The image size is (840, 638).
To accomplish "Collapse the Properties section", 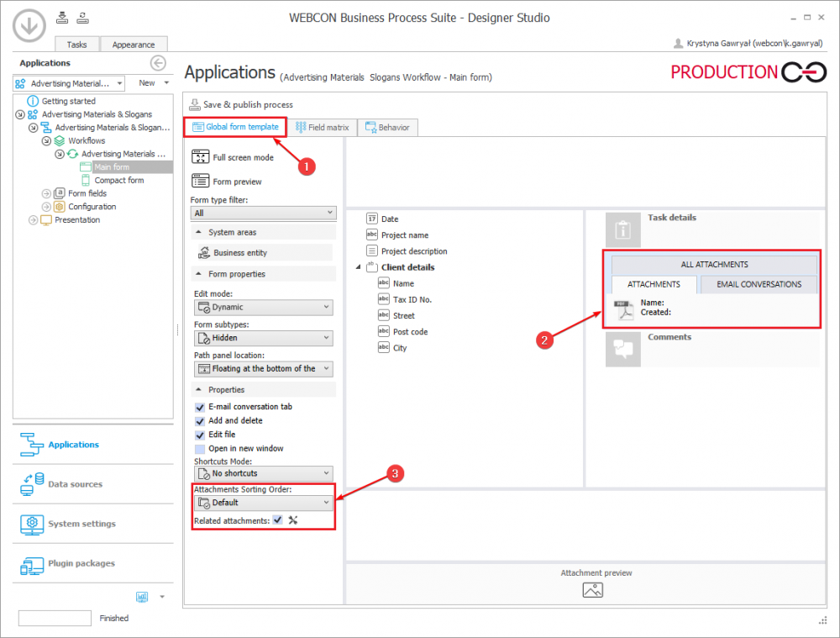I will click(x=199, y=389).
